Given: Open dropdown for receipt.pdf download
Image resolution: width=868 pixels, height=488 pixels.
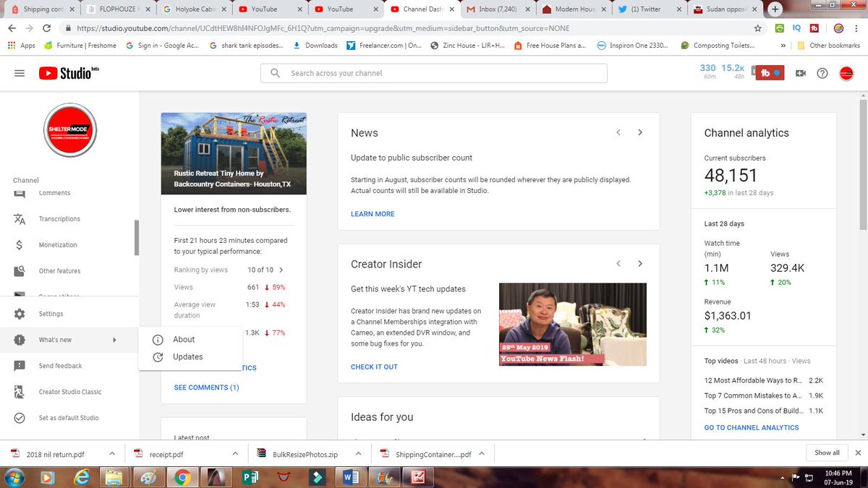Looking at the screenshot, I should (x=235, y=454).
